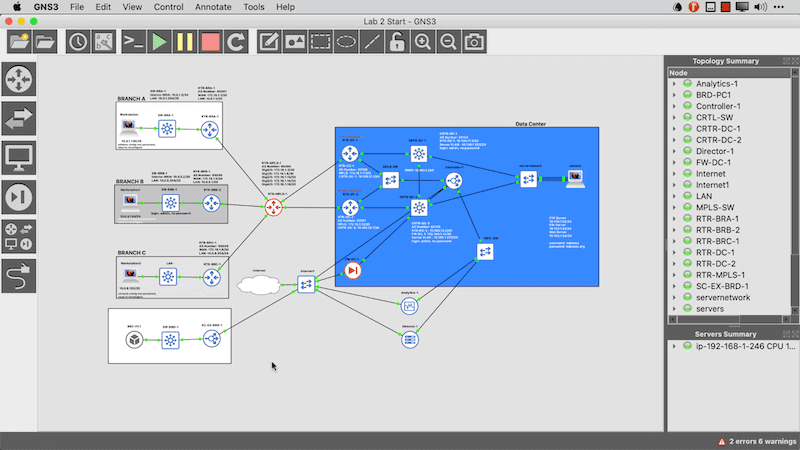Select servernetwork in the node list
This screenshot has height=450, width=800.
click(723, 297)
